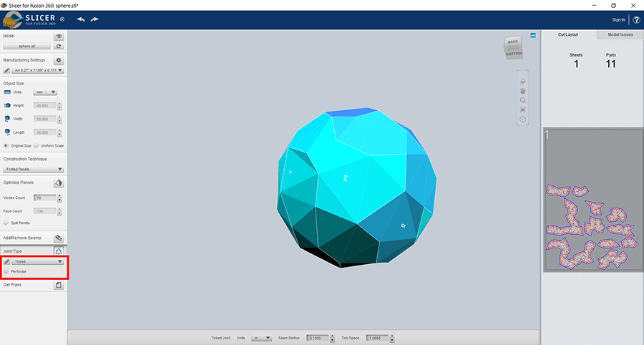Click the Add/Remove Seams icon

[59, 238]
